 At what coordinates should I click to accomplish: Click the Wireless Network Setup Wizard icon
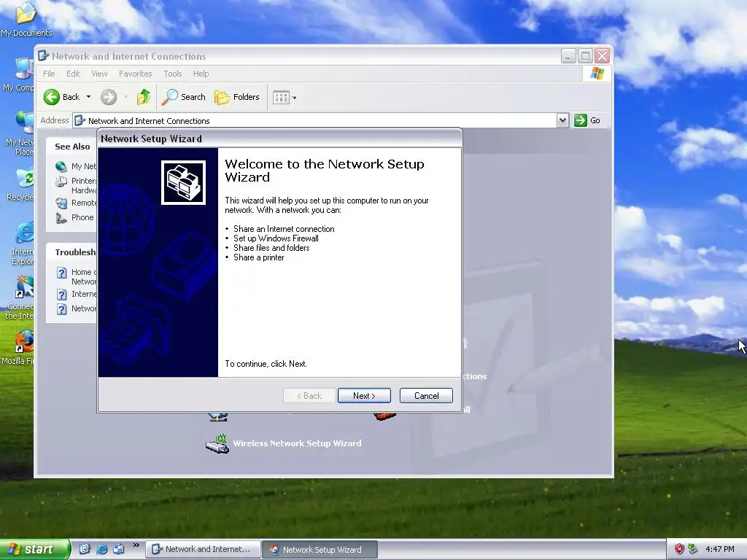click(x=217, y=444)
